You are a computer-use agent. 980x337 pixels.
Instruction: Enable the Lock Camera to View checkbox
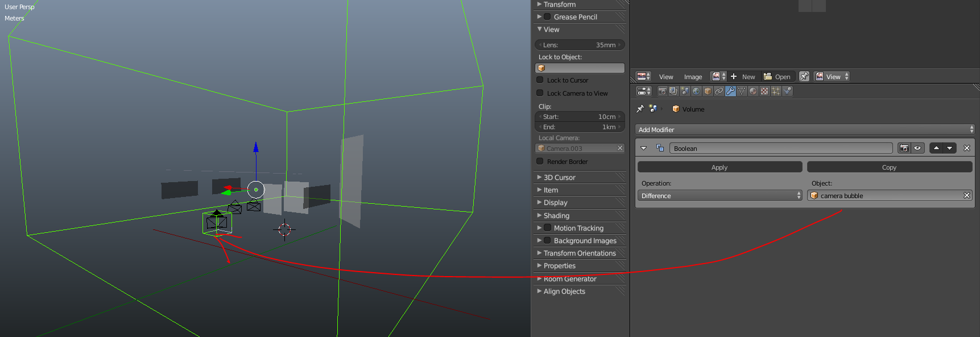[540, 93]
